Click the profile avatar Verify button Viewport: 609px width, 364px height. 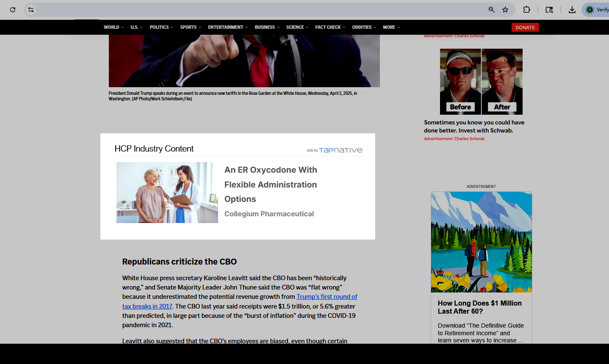597,10
